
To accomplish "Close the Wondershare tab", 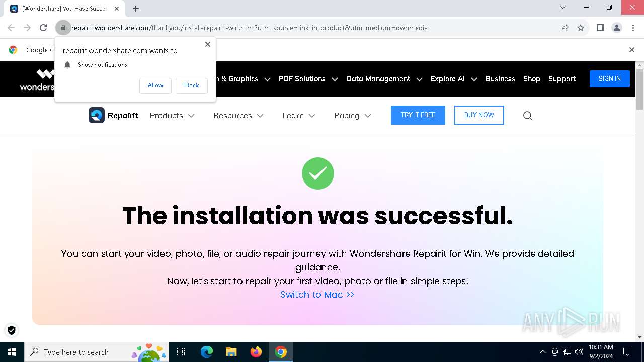I will pos(117,9).
